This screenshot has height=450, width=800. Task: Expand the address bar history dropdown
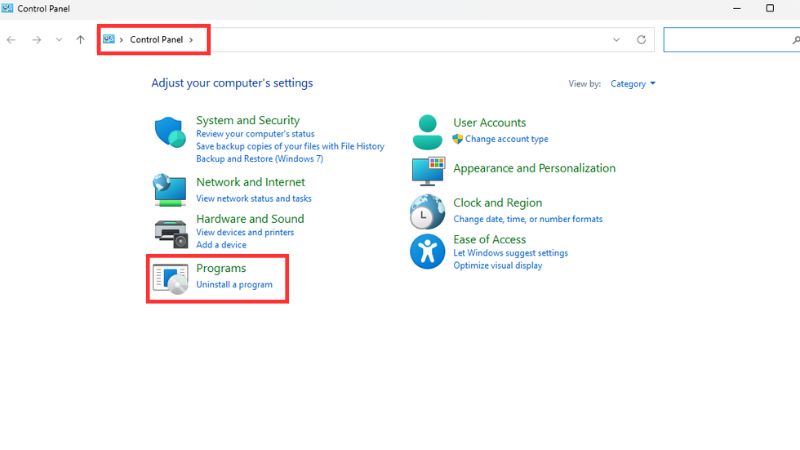pyautogui.click(x=616, y=40)
